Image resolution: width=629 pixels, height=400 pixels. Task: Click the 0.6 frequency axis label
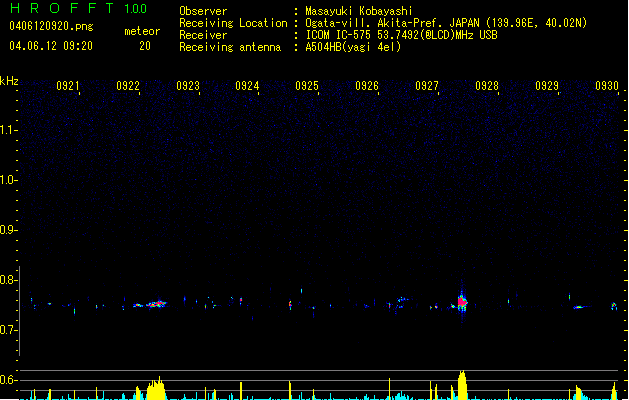coord(8,380)
